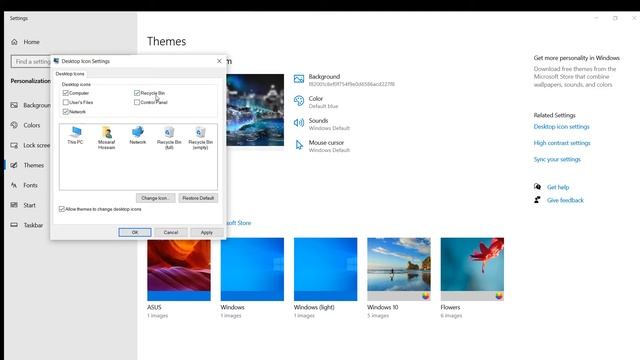Open Taskbar settings page

[x=33, y=225]
